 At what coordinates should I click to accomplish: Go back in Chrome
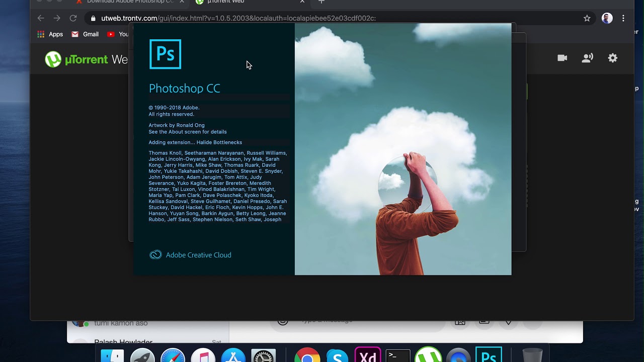click(x=41, y=18)
